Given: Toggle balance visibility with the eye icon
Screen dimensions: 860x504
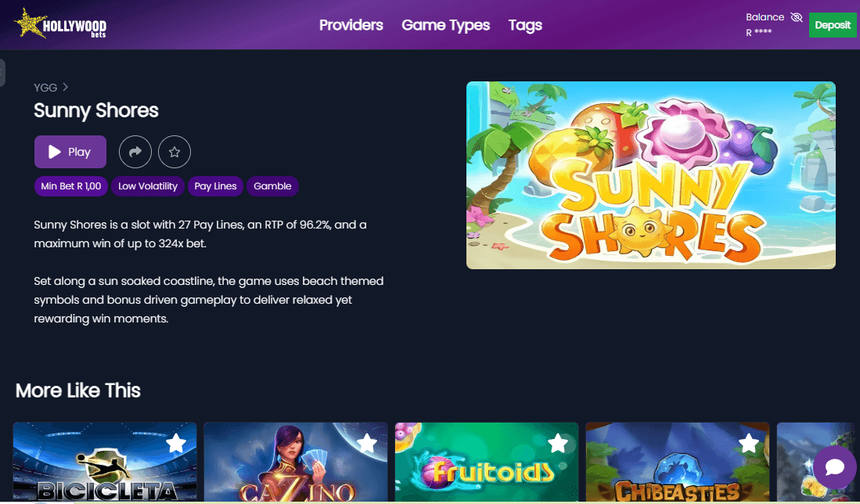Looking at the screenshot, I should click(797, 16).
